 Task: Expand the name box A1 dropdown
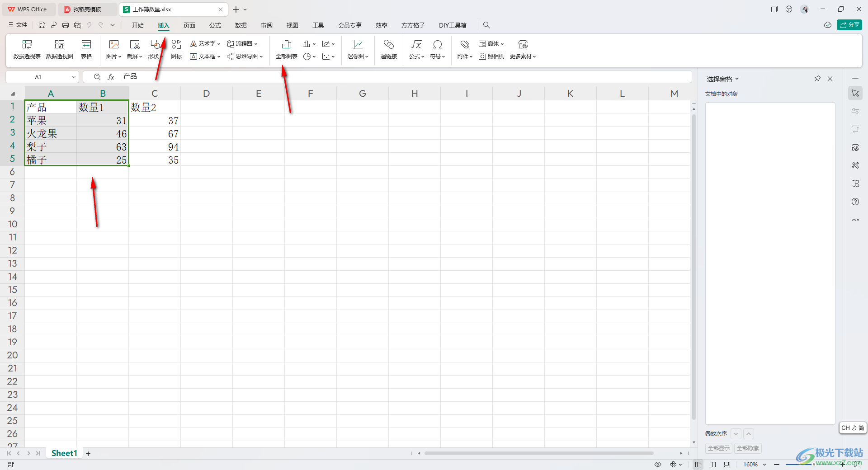click(74, 77)
